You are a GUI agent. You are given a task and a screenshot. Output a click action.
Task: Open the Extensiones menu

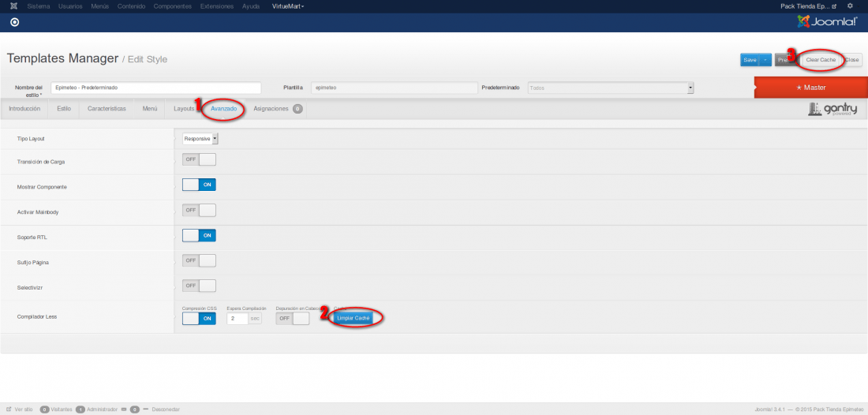coord(218,6)
